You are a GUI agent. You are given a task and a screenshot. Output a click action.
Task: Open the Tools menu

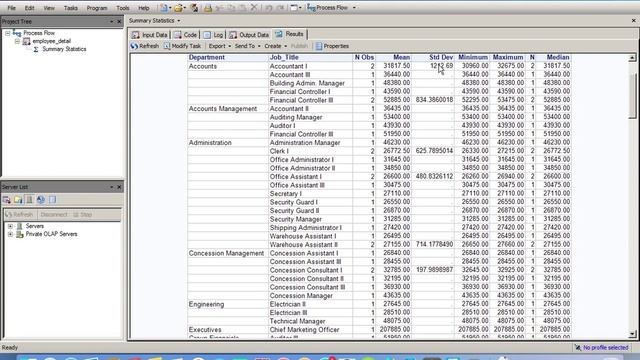click(122, 8)
